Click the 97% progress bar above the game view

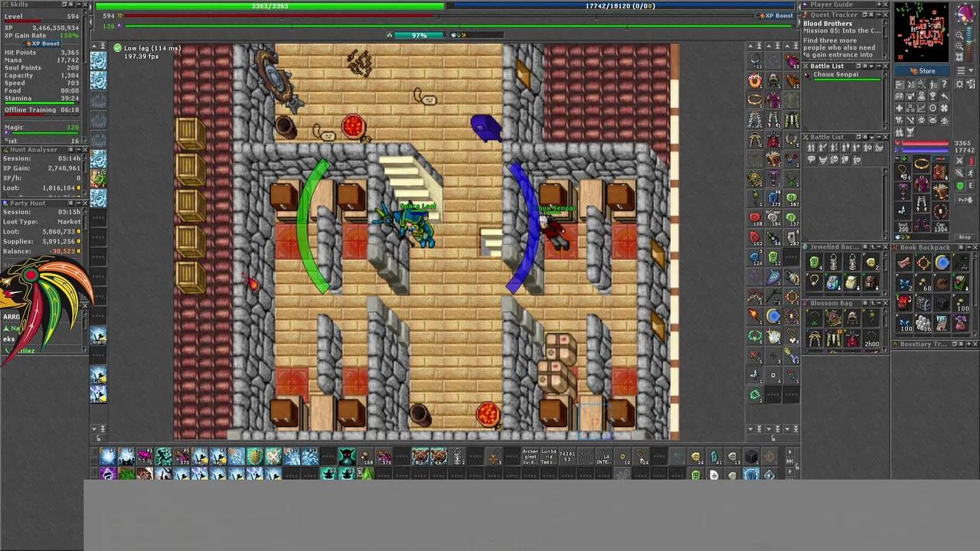coord(419,35)
